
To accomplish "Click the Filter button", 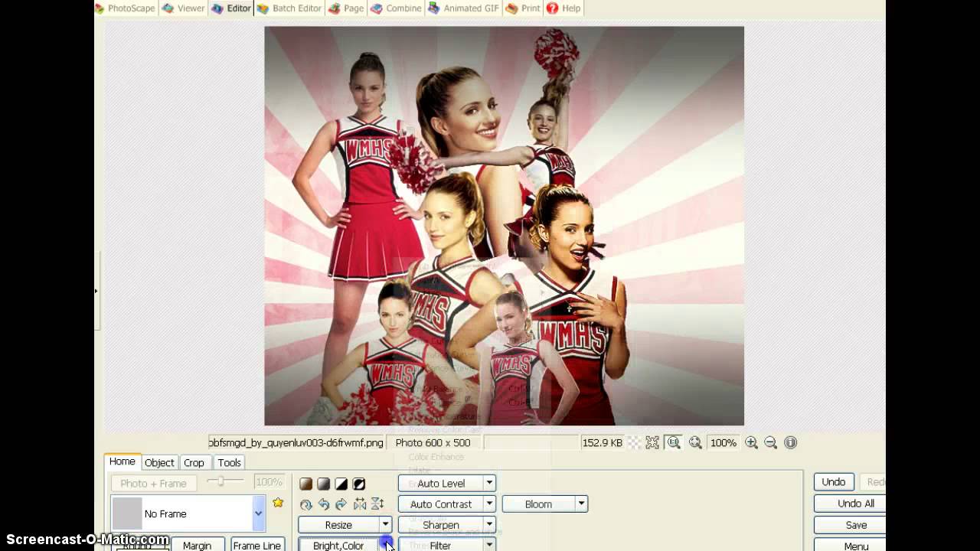I will [441, 546].
